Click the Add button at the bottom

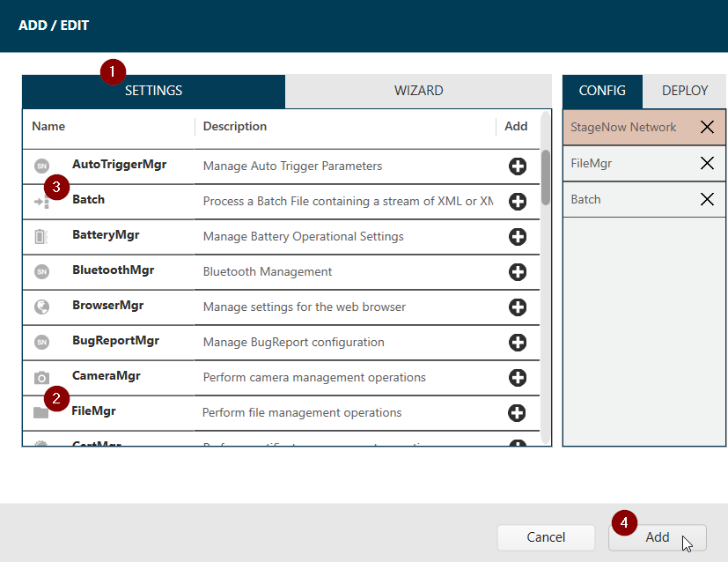(x=657, y=537)
